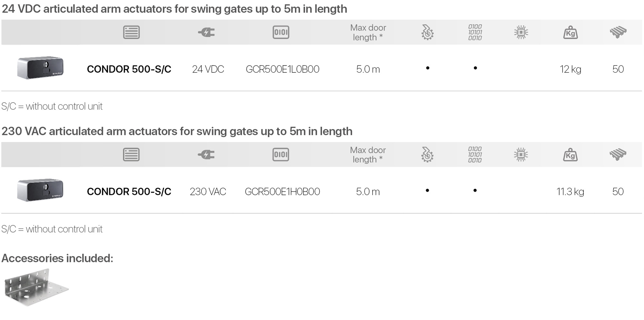Click the 0101 product code icon in the 230 VAC table

tap(281, 155)
